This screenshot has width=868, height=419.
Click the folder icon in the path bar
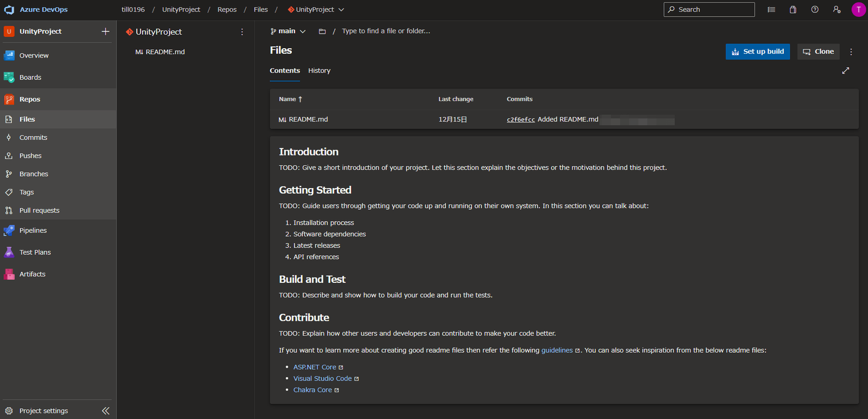[322, 31]
